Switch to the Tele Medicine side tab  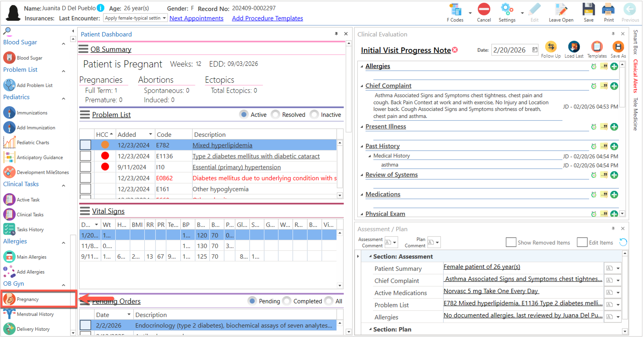coord(635,114)
